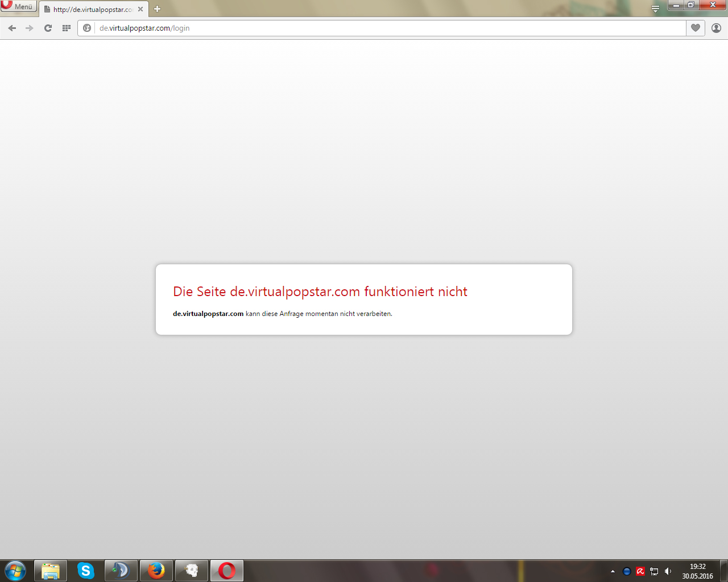728x582 pixels.
Task: Bookmark page with the heart icon
Action: (696, 28)
